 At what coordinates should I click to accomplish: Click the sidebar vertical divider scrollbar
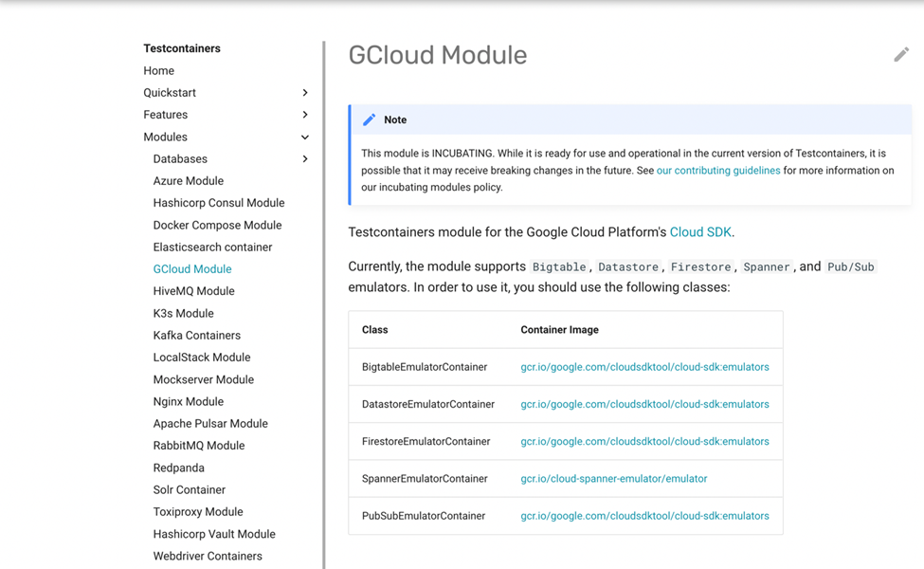tap(323, 304)
